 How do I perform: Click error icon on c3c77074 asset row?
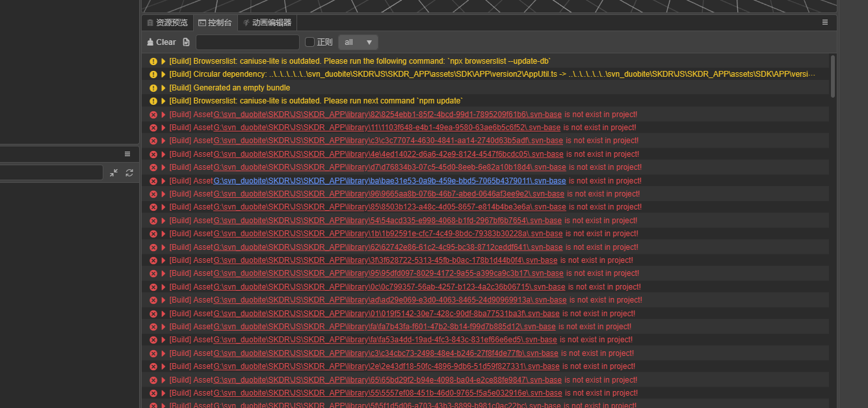click(153, 141)
